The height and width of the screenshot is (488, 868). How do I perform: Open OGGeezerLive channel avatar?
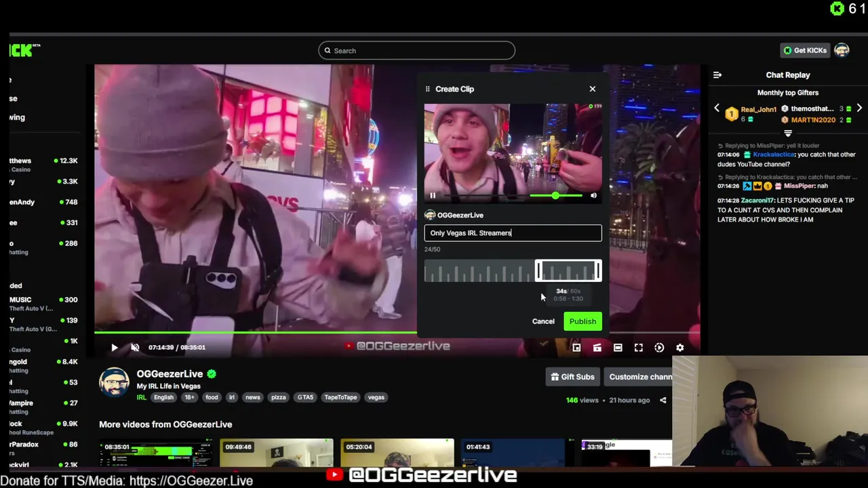click(114, 382)
